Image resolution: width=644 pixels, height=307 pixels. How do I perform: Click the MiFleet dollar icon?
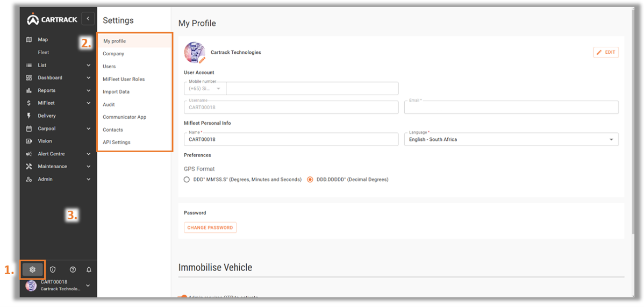pyautogui.click(x=28, y=103)
